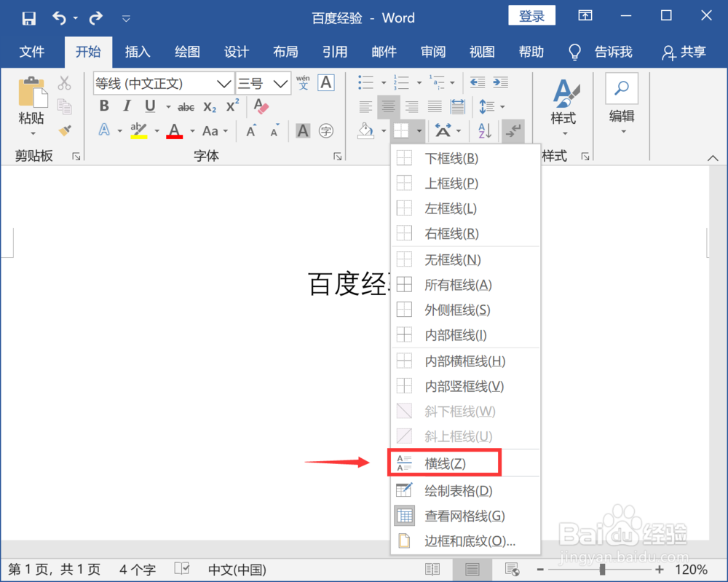This screenshot has height=582, width=728.
Task: Click the justify alignment icon
Action: [x=435, y=107]
